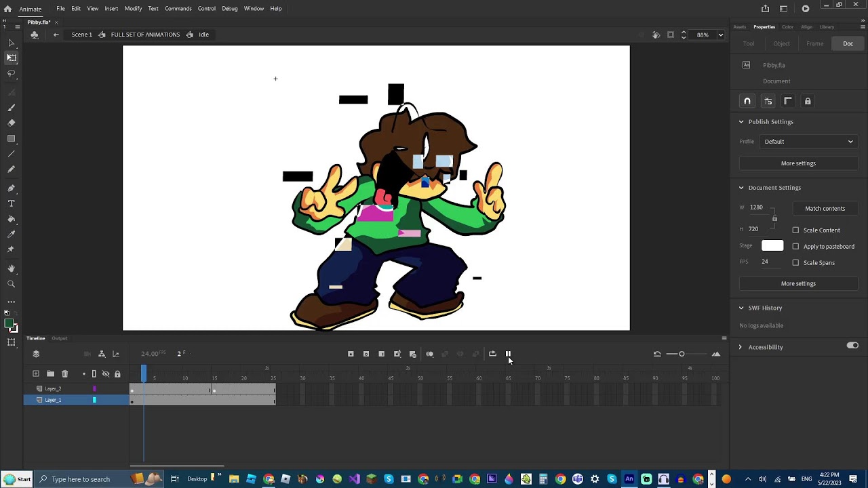
Task: Toggle outline view for all layers
Action: [94, 373]
